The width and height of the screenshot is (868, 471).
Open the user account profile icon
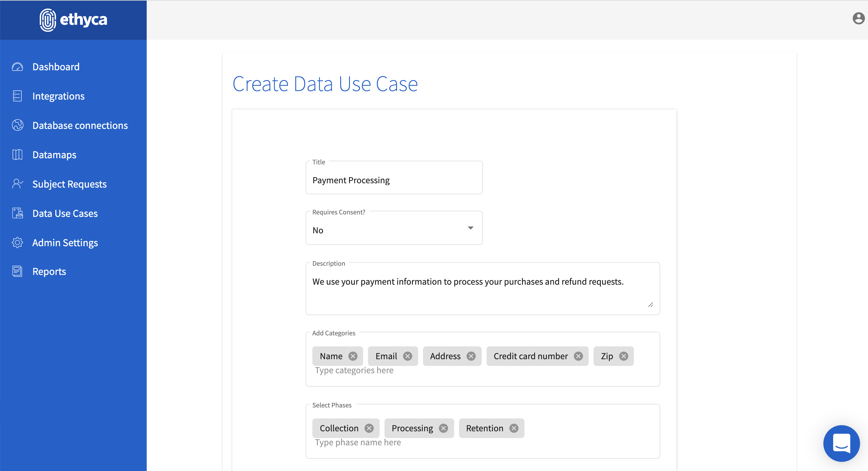click(858, 18)
